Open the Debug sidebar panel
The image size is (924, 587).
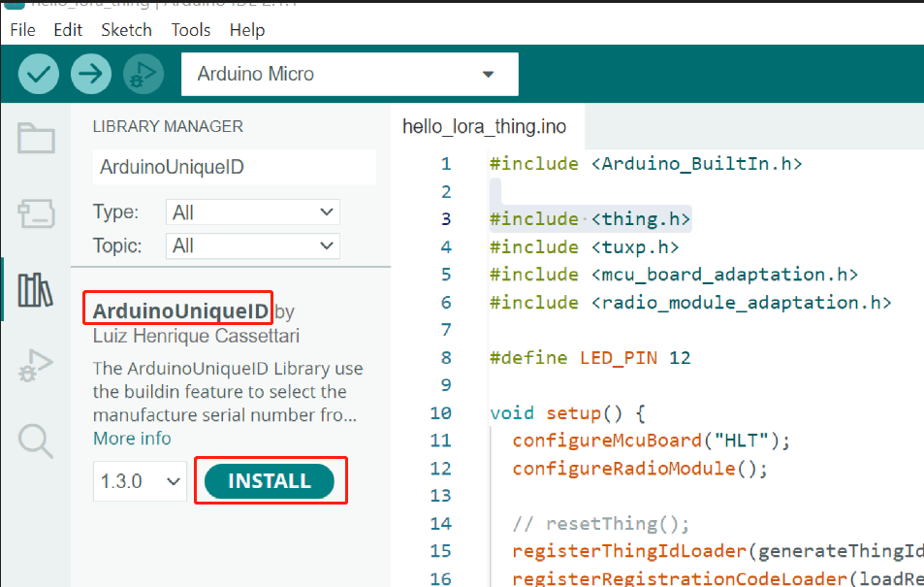pos(36,365)
